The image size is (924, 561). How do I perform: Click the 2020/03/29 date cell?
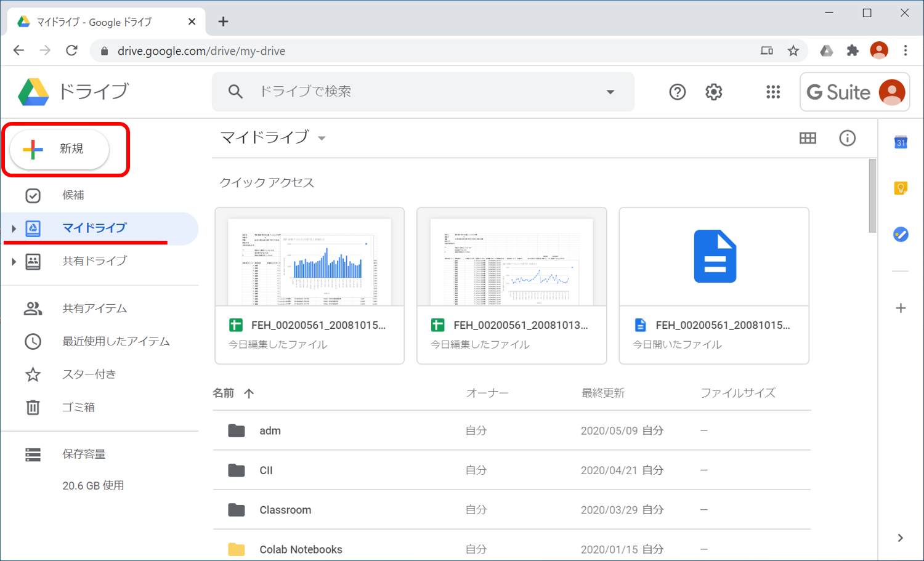pos(609,510)
